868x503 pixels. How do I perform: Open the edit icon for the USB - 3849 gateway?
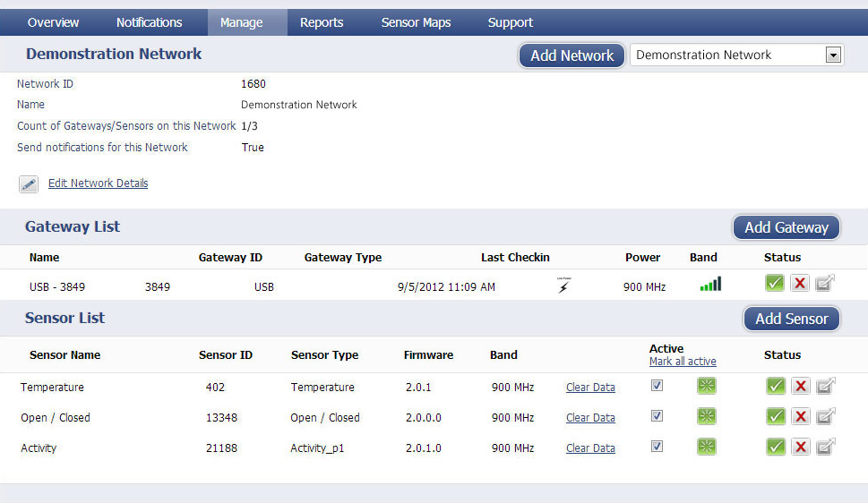coord(825,284)
